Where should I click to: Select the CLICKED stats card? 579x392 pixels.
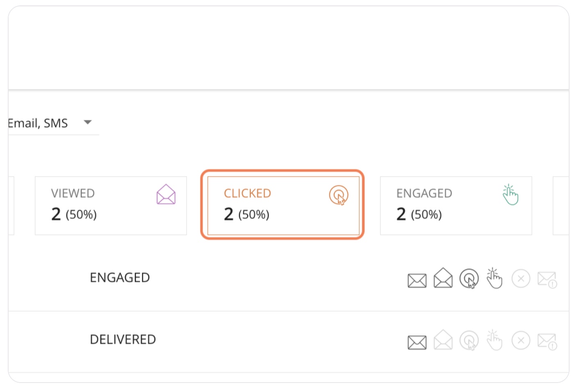pyautogui.click(x=283, y=206)
